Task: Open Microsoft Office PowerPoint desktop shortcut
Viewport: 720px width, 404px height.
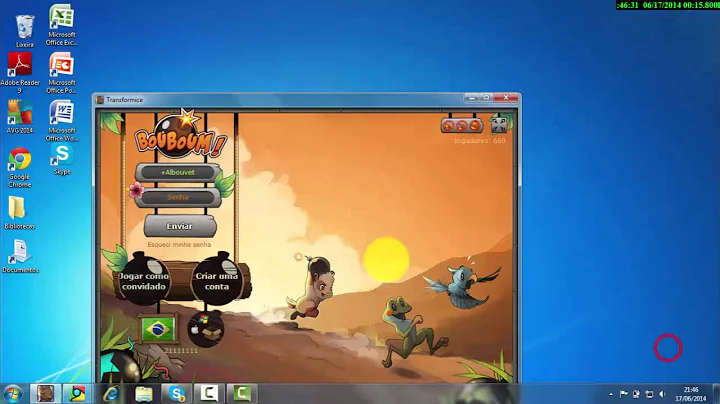Action: [62, 73]
